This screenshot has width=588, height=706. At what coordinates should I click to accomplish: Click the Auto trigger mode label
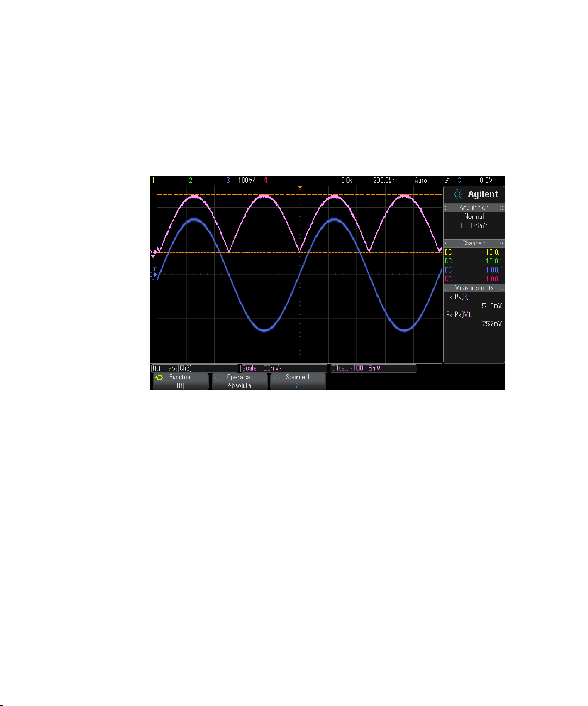(x=421, y=180)
